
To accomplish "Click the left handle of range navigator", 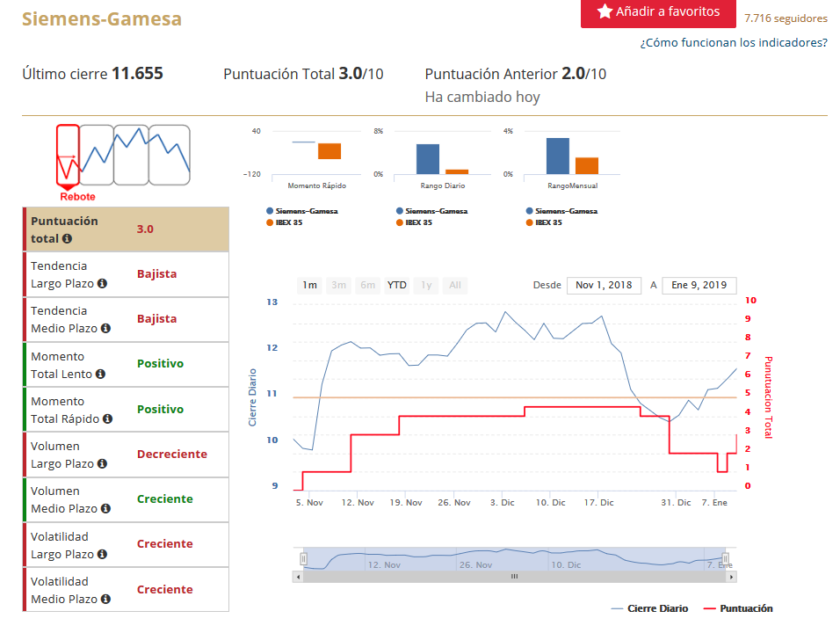I will [x=304, y=558].
